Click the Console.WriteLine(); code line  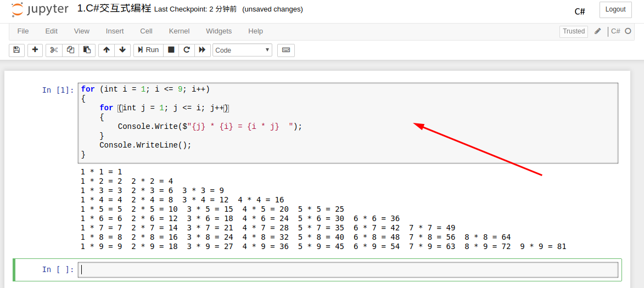[145, 145]
